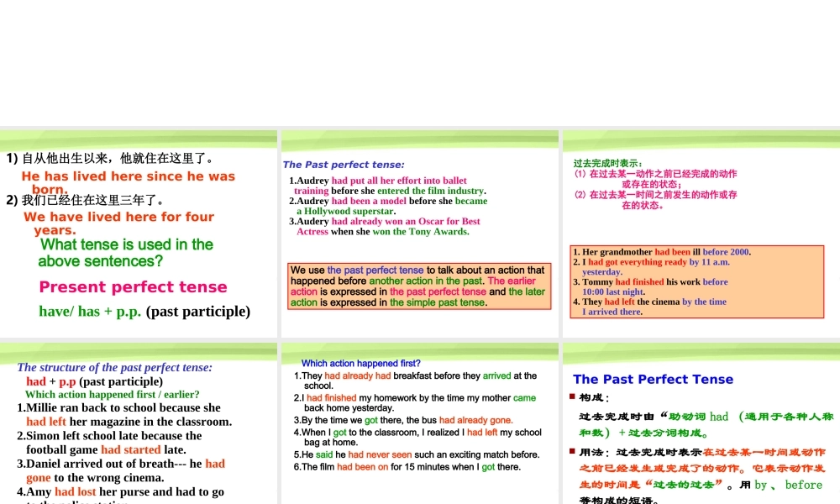Open the slide starting 过去完成时表示
Viewport: 840px width, 504px height.
pyautogui.click(x=701, y=234)
